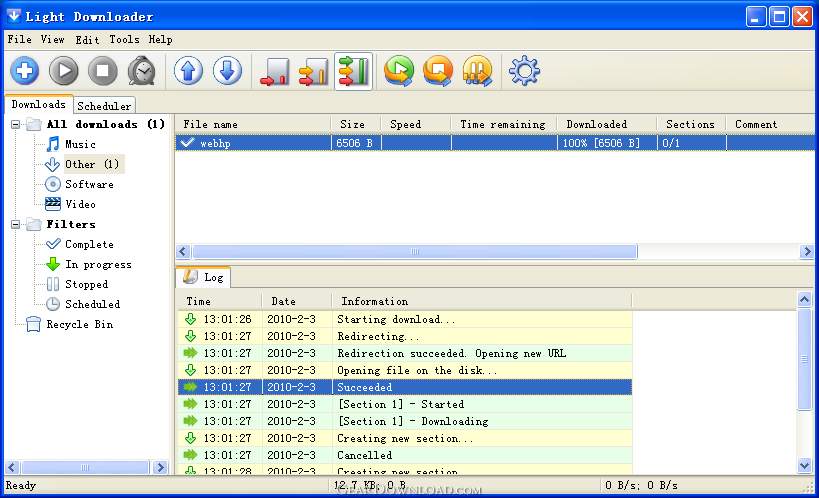Image resolution: width=819 pixels, height=498 pixels.
Task: Start download with the play button
Action: (x=64, y=71)
